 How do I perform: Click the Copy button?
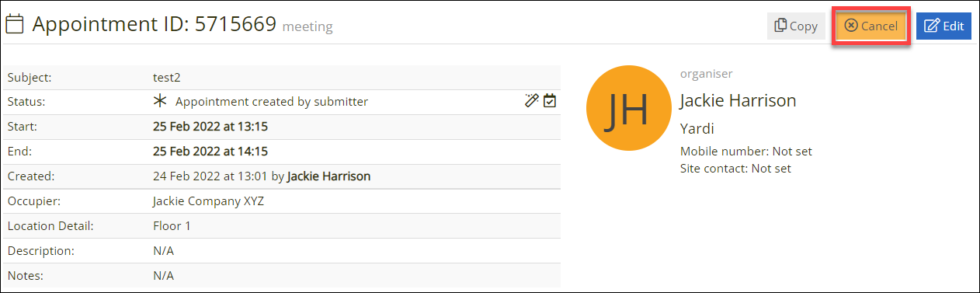pyautogui.click(x=797, y=26)
